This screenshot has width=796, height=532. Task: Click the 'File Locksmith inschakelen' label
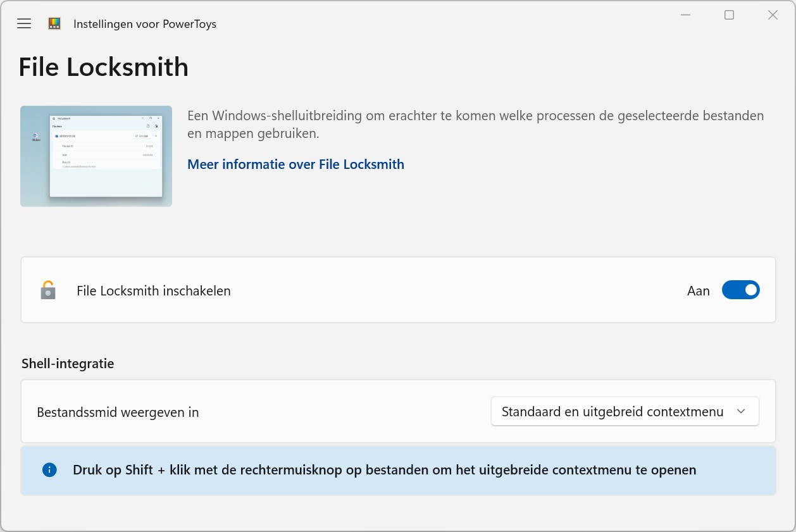[154, 291]
